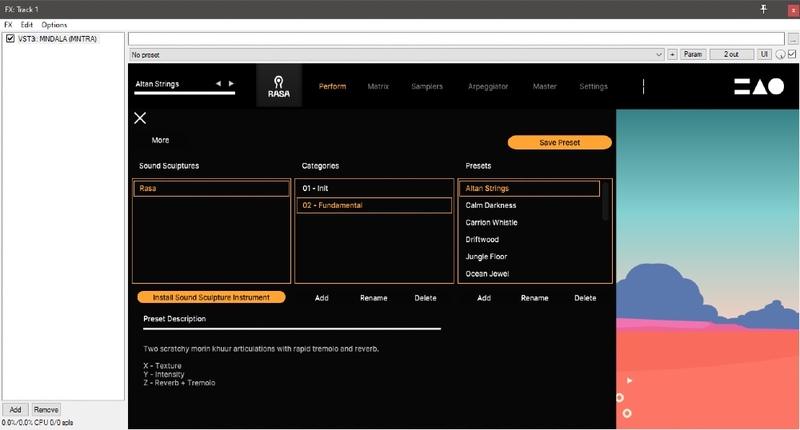The image size is (800, 430).
Task: Expand the More option in the browser
Action: coord(160,141)
